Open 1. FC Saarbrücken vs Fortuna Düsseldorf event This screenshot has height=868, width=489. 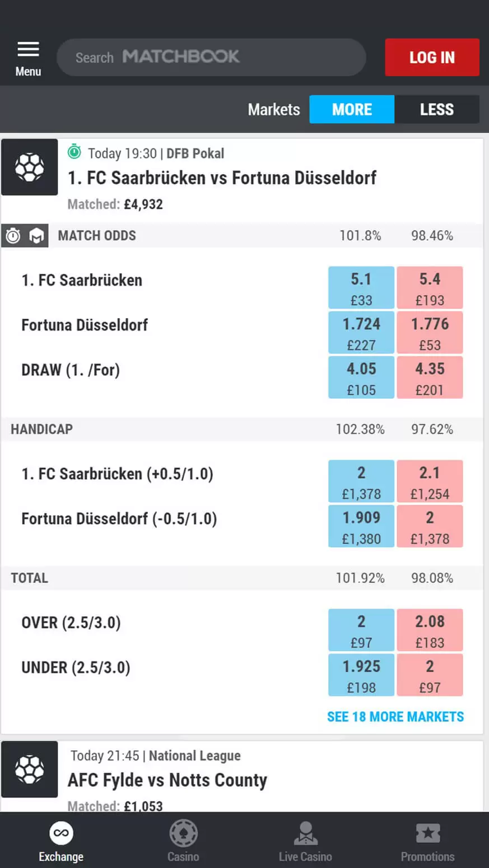click(222, 178)
